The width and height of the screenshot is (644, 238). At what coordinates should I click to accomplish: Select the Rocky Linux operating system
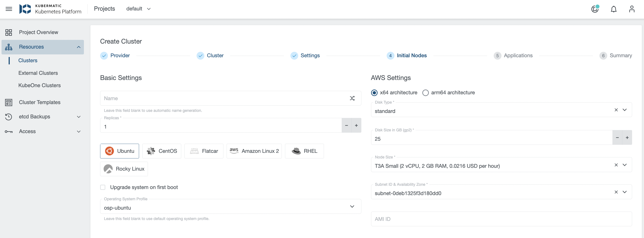pyautogui.click(x=123, y=168)
